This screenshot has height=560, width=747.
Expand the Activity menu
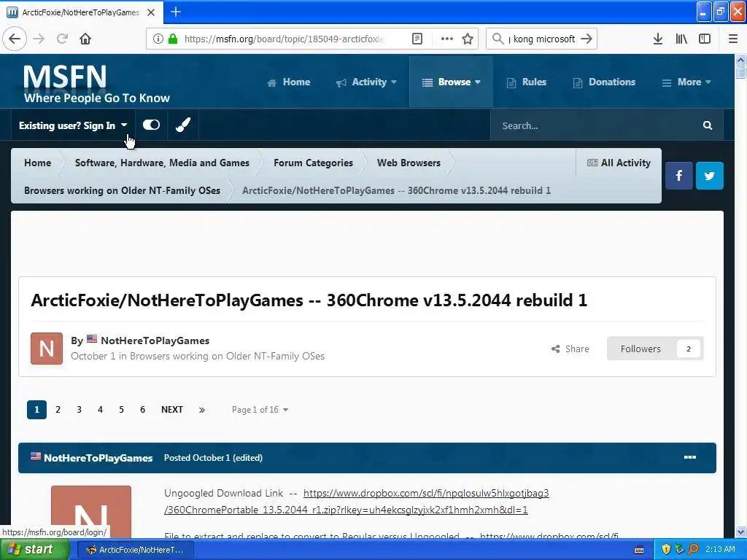pyautogui.click(x=366, y=82)
